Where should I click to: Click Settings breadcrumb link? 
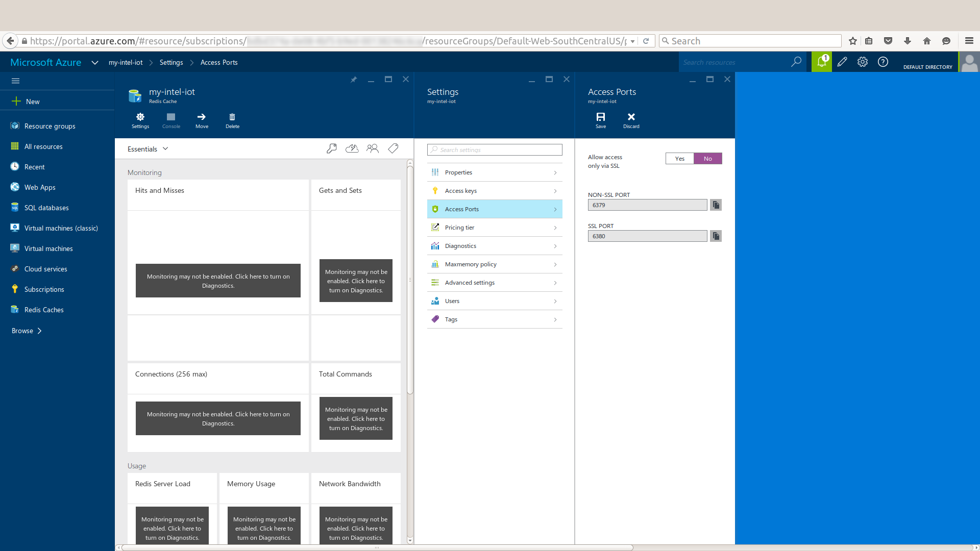tap(171, 63)
